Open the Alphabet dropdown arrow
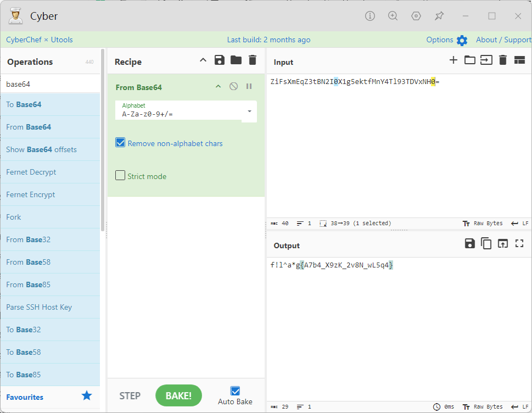The width and height of the screenshot is (532, 413). (249, 111)
